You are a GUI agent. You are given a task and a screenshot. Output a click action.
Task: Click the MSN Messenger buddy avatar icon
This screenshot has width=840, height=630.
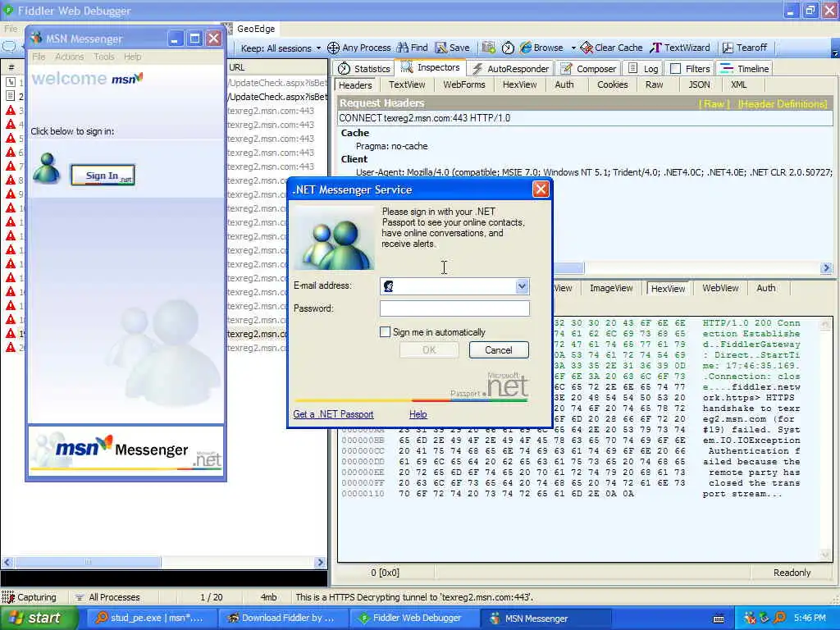click(47, 168)
